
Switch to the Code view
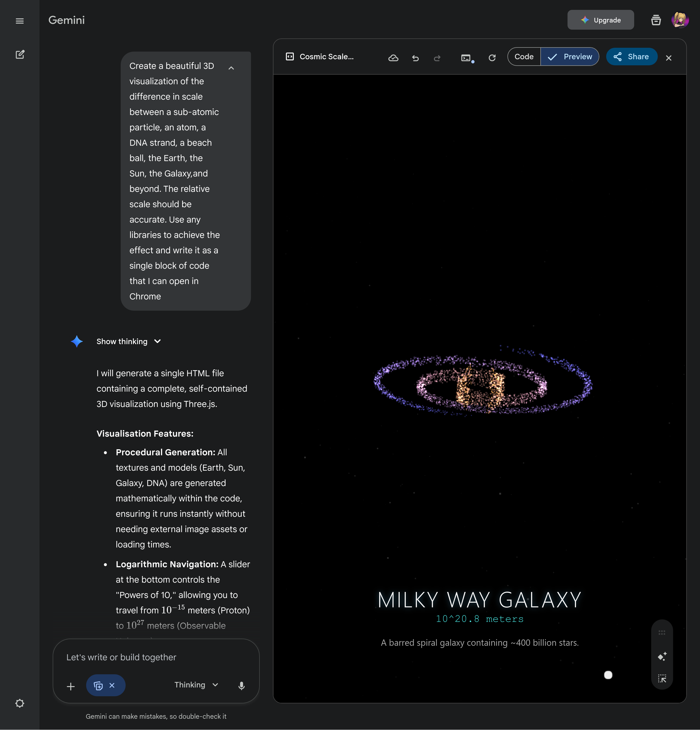[524, 57]
